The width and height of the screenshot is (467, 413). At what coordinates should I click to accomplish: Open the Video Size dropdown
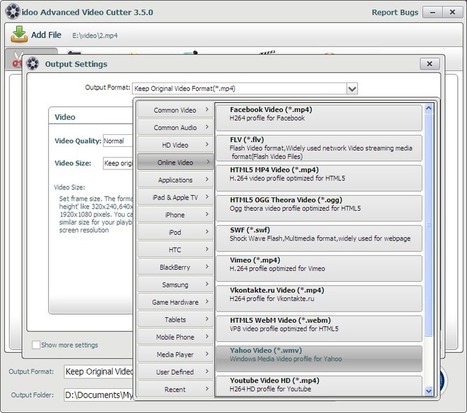(x=118, y=163)
